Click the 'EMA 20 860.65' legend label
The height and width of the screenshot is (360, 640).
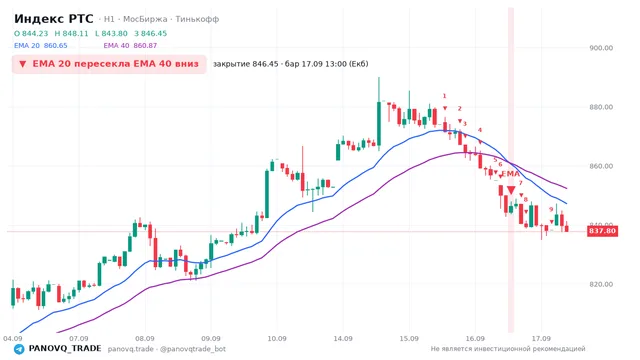pyautogui.click(x=41, y=46)
